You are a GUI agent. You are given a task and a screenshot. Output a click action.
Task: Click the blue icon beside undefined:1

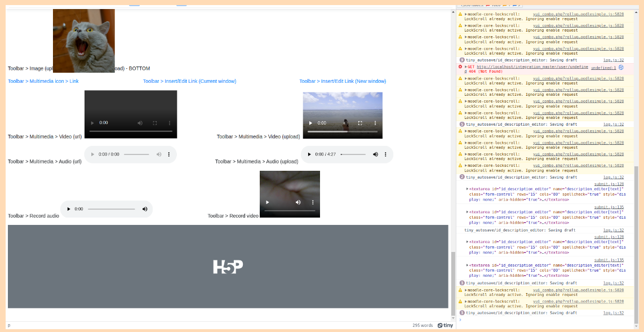621,68
